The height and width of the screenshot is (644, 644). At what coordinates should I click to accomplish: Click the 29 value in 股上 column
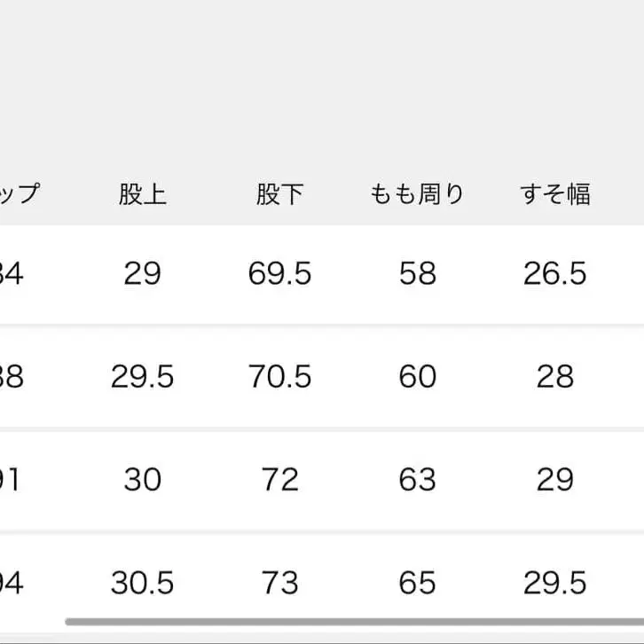coord(142,274)
